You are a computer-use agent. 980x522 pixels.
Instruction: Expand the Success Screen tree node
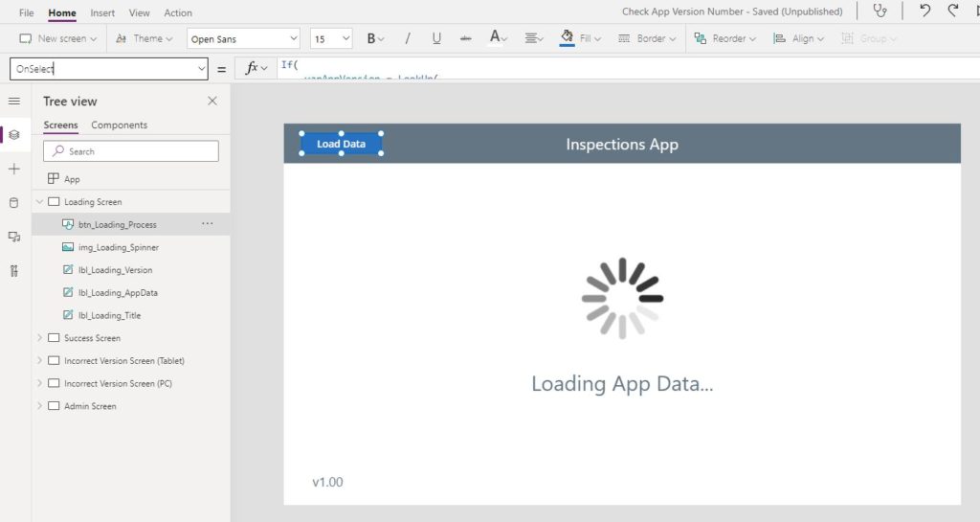[x=39, y=337]
